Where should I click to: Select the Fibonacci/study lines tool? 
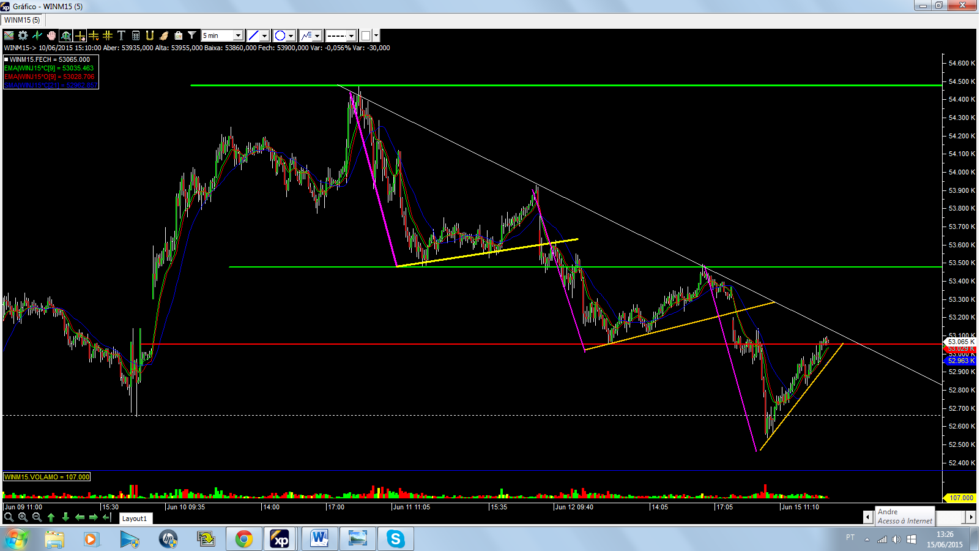(x=306, y=36)
